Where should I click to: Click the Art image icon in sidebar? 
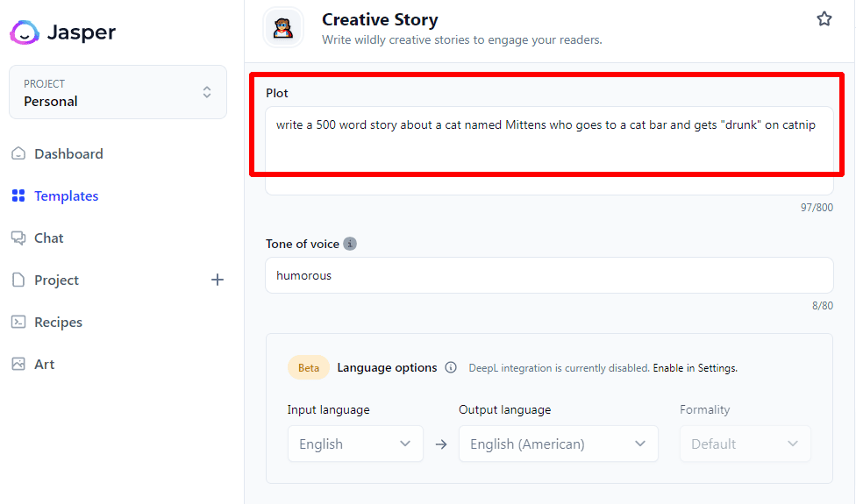click(18, 365)
